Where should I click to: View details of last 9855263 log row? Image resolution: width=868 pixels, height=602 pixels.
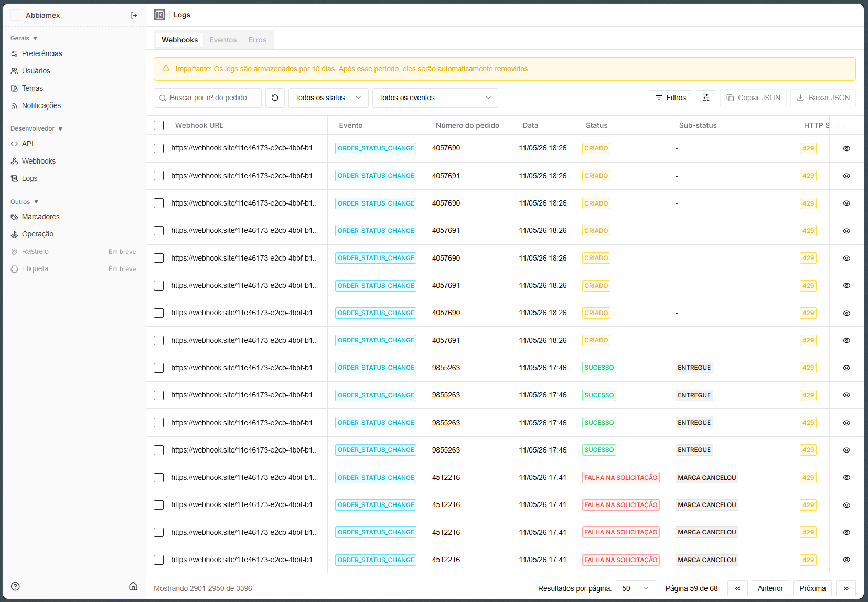pos(846,450)
